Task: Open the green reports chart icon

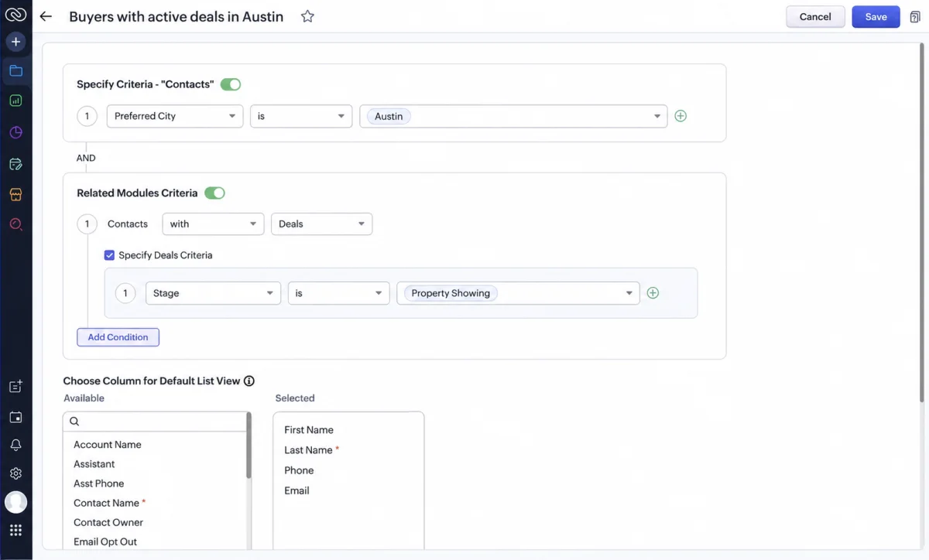Action: 15,101
